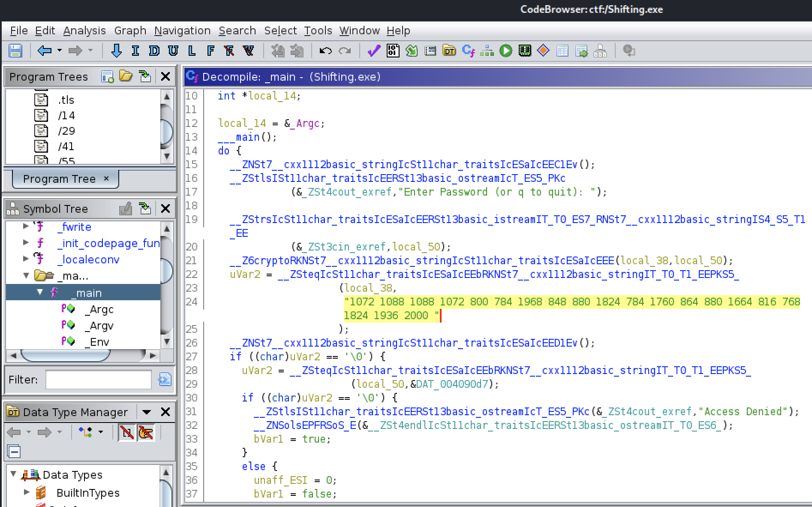Viewport: 812px width, 507px height.
Task: Click the Save program floppy icon
Action: 15,51
